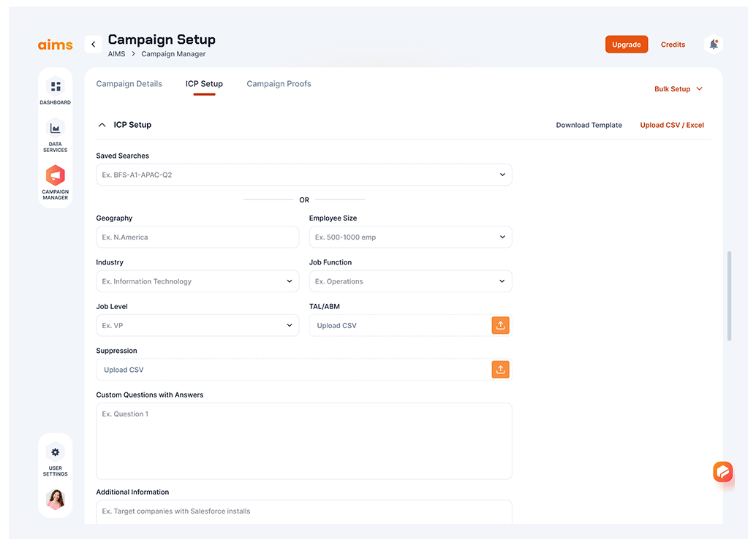Screen dimensions: 756x548
Task: Open Data Services from the sidebar
Action: [55, 129]
